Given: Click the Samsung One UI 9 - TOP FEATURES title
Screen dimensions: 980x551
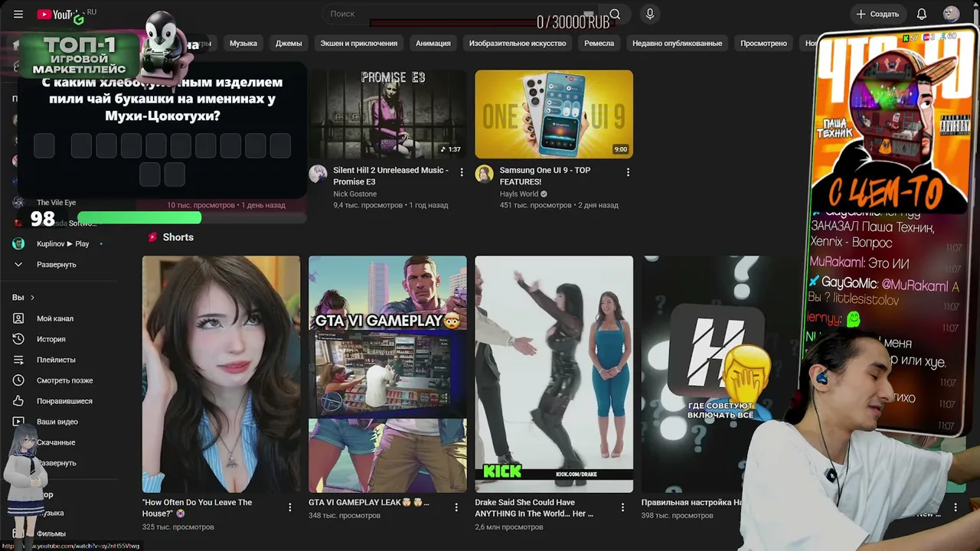Looking at the screenshot, I should coord(545,176).
